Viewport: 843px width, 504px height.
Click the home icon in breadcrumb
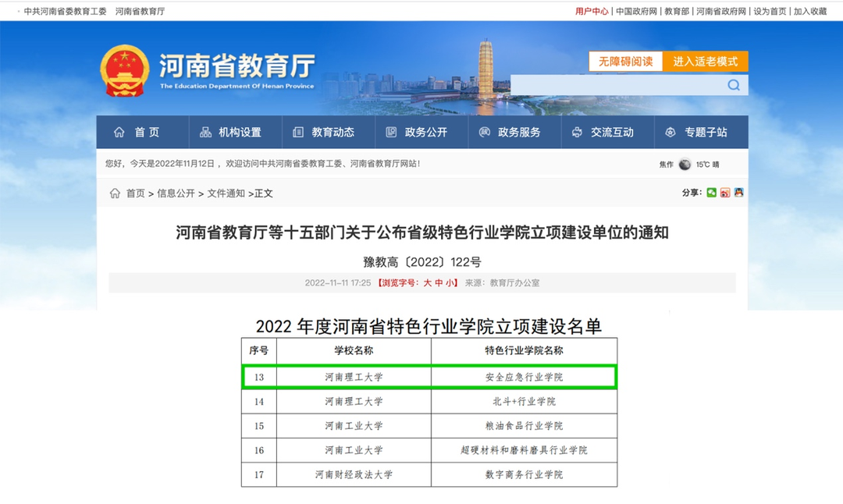coord(115,193)
